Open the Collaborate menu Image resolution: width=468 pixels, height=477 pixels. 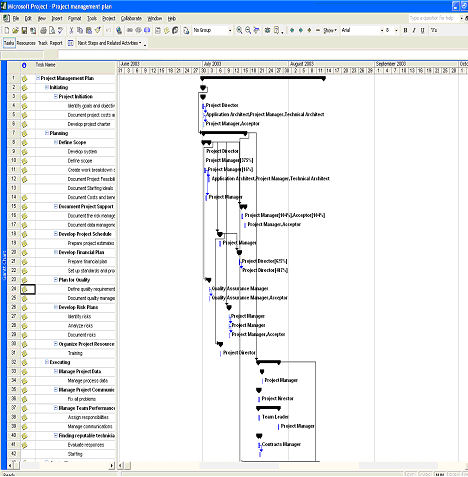[x=131, y=18]
